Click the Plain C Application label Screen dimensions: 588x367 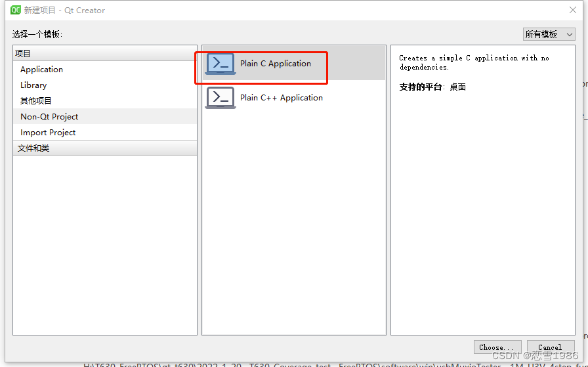pyautogui.click(x=276, y=64)
